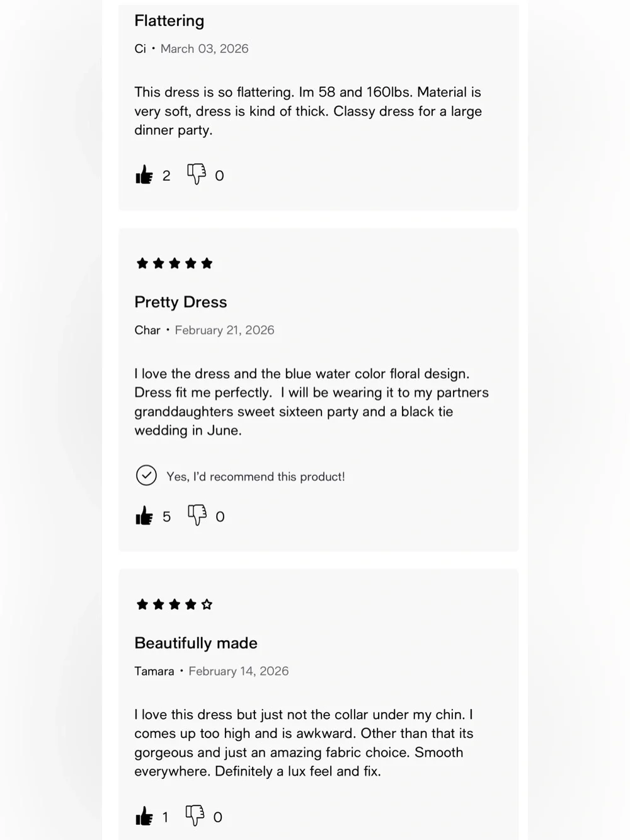Screen dimensions: 630x840
Task: Like the Flattering review by Ci
Action: 144,175
